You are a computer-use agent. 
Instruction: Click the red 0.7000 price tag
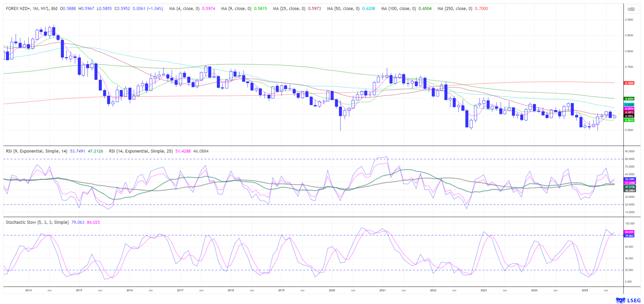coord(629,83)
